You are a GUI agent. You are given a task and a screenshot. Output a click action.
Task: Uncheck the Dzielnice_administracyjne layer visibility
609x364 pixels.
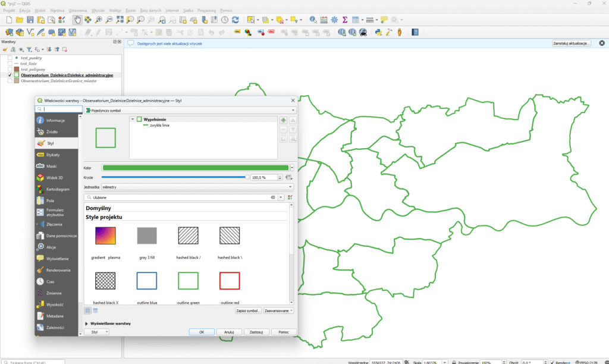(x=10, y=75)
